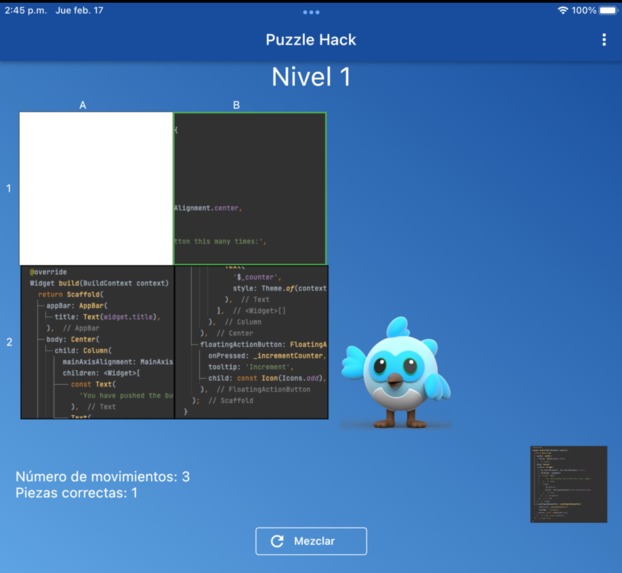Tap the blue Dash bird mascot

(x=396, y=372)
